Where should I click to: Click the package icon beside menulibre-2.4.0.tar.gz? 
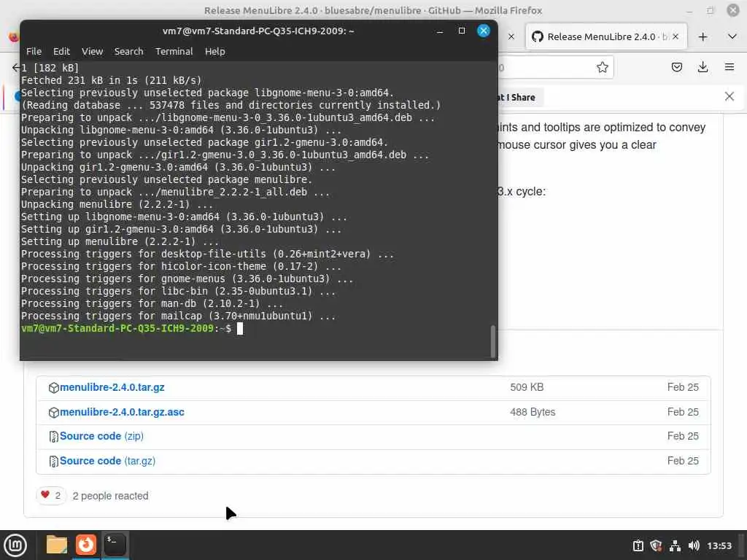pos(54,388)
